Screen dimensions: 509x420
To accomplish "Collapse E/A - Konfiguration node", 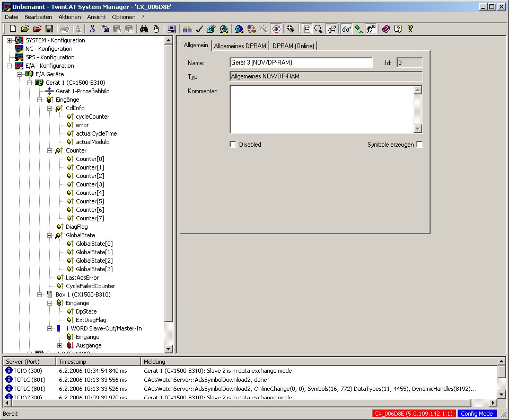I will [9, 66].
